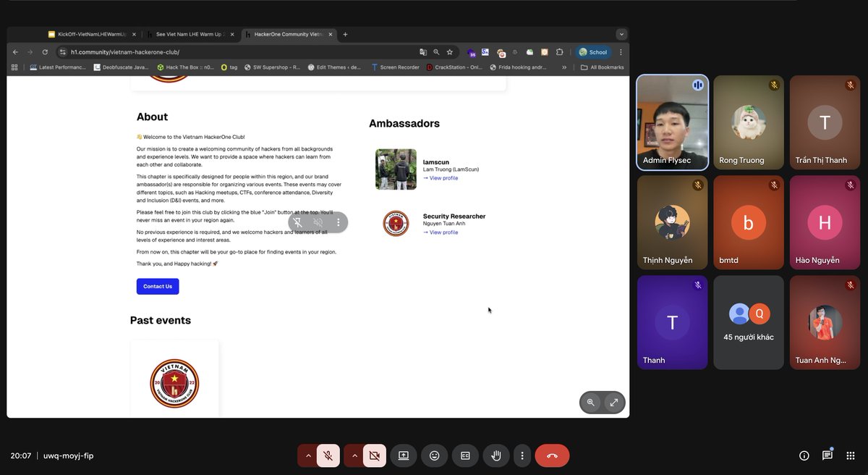Raise your hand in the meeting
This screenshot has width=868, height=475.
click(496, 455)
